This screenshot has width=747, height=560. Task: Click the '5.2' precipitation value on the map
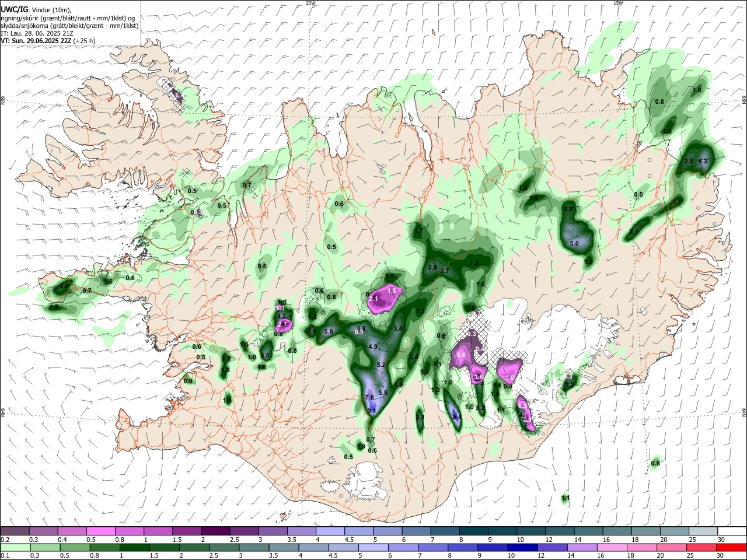[382, 365]
